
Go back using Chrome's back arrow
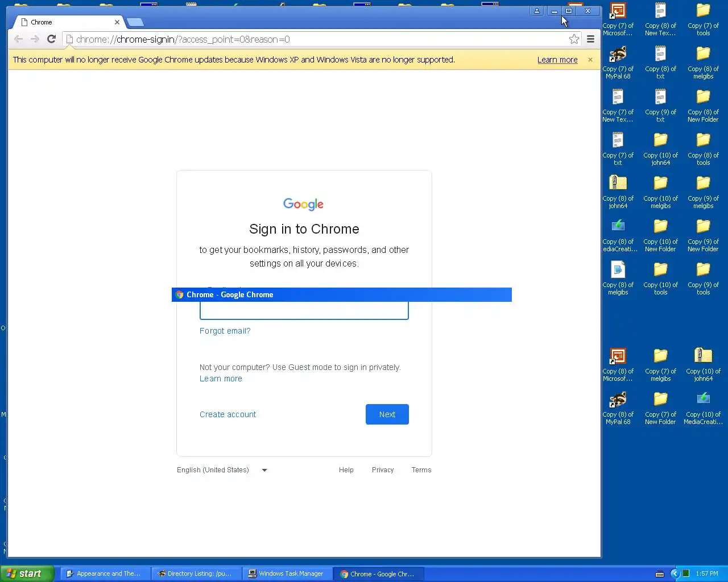pos(18,39)
